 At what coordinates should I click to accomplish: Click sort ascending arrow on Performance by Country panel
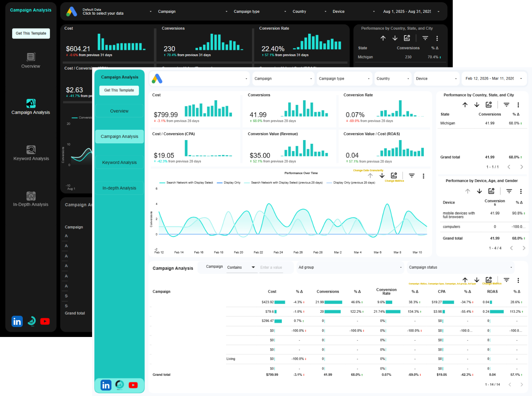pos(465,104)
